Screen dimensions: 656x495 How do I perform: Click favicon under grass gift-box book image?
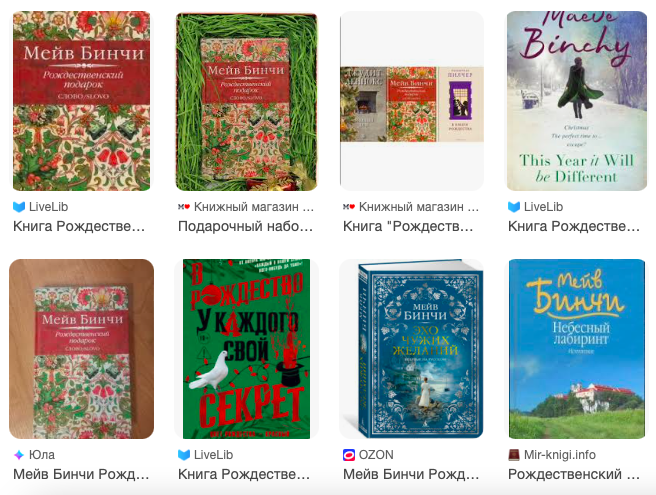pyautogui.click(x=184, y=207)
